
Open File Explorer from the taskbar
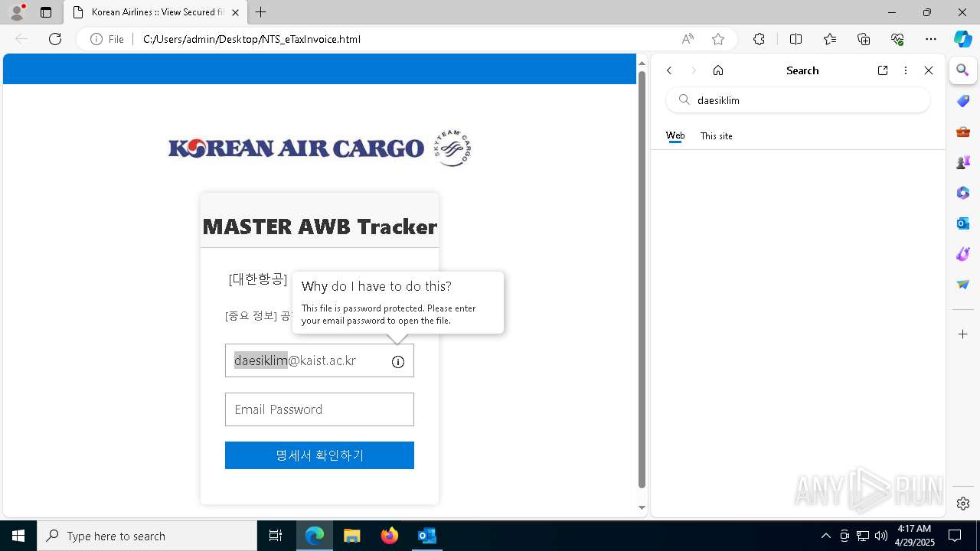click(351, 536)
